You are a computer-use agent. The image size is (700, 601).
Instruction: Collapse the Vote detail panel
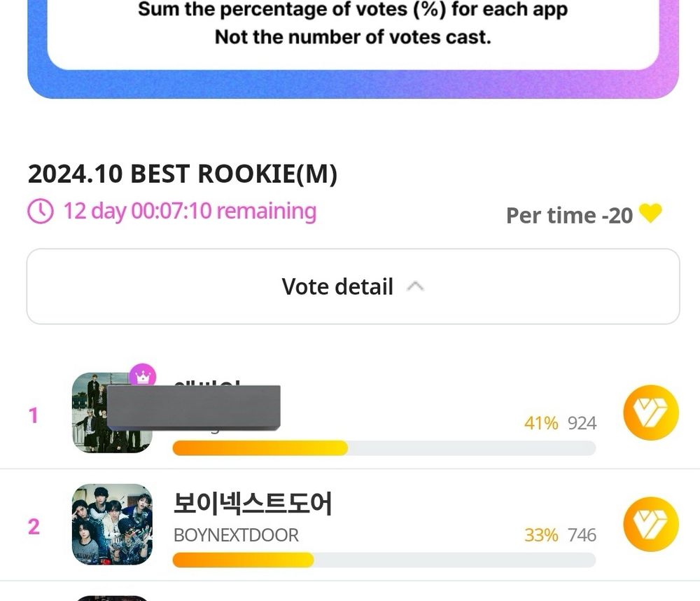(x=353, y=286)
